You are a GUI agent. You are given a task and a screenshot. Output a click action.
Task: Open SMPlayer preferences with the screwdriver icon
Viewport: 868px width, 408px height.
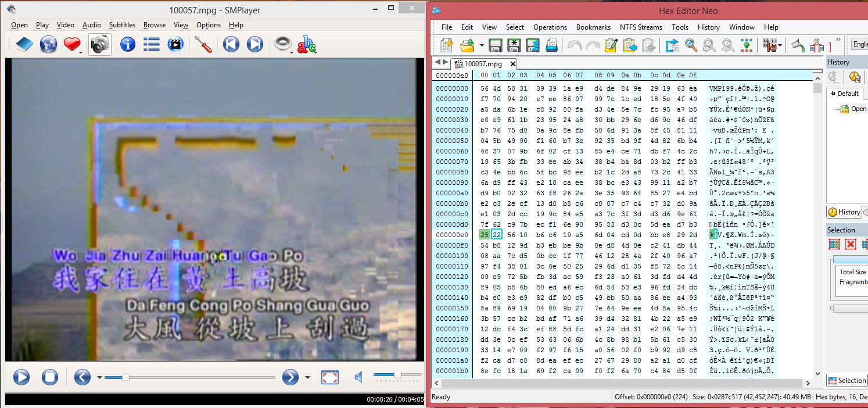(x=203, y=44)
